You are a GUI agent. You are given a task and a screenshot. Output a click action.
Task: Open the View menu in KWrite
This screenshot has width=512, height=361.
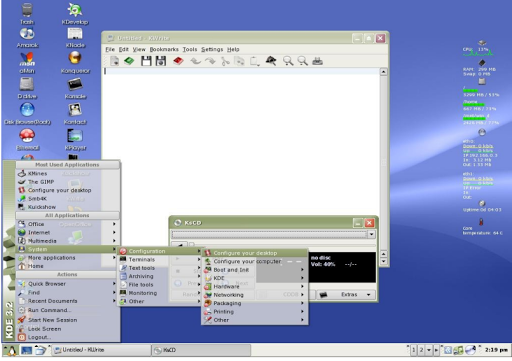point(139,49)
